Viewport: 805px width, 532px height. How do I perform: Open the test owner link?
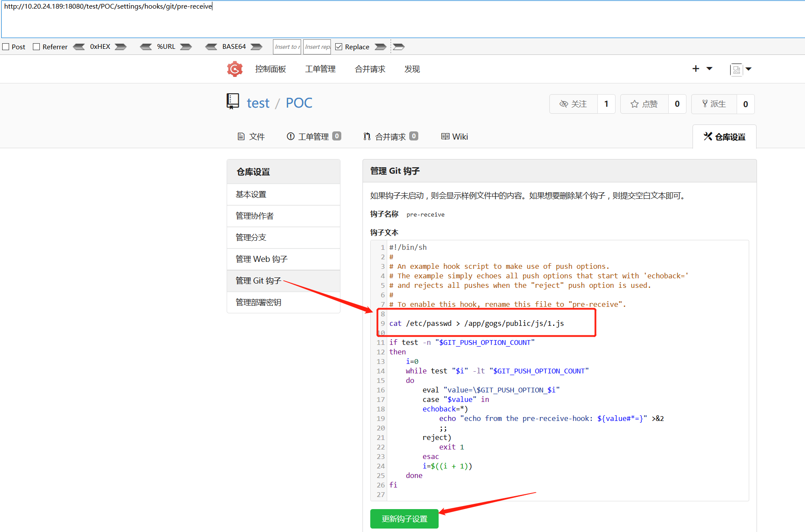(258, 103)
